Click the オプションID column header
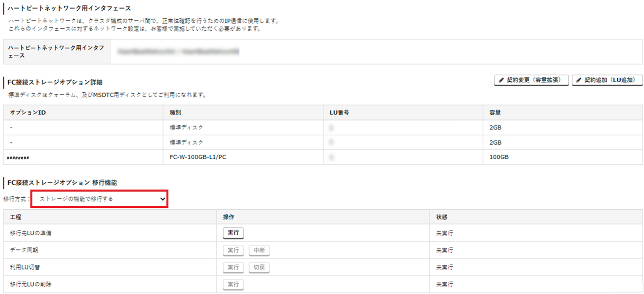 [28, 113]
